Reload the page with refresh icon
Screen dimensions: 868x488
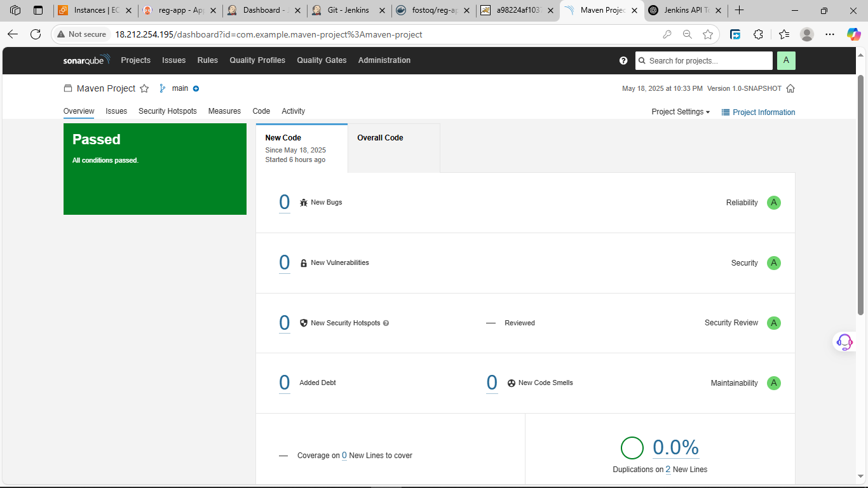36,34
